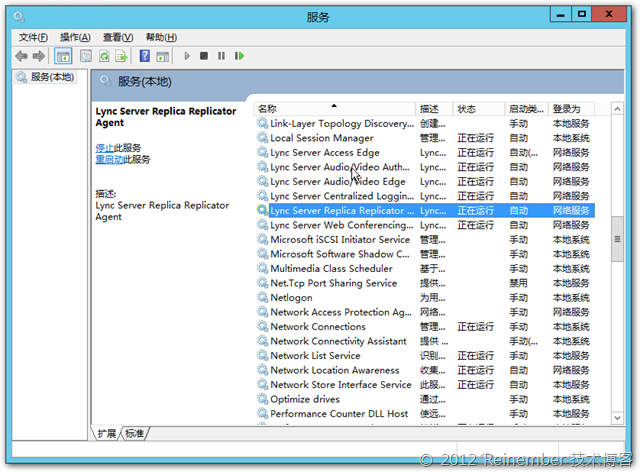Click the Services icon in title bar

coord(19,17)
